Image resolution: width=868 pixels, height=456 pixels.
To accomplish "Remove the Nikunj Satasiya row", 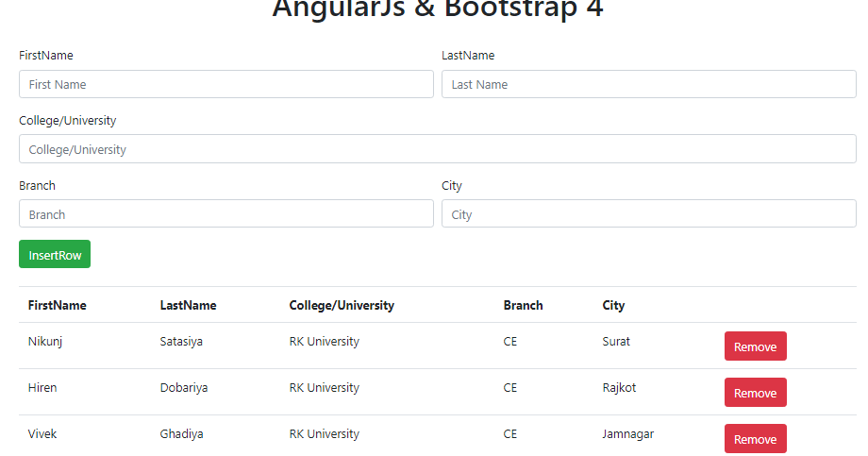I will click(755, 346).
